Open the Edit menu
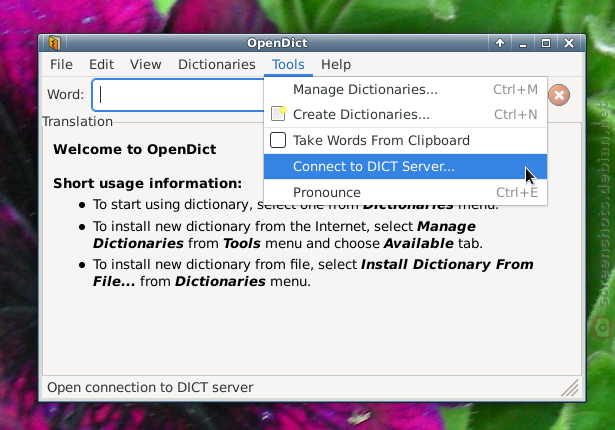The width and height of the screenshot is (615, 430). 101,64
